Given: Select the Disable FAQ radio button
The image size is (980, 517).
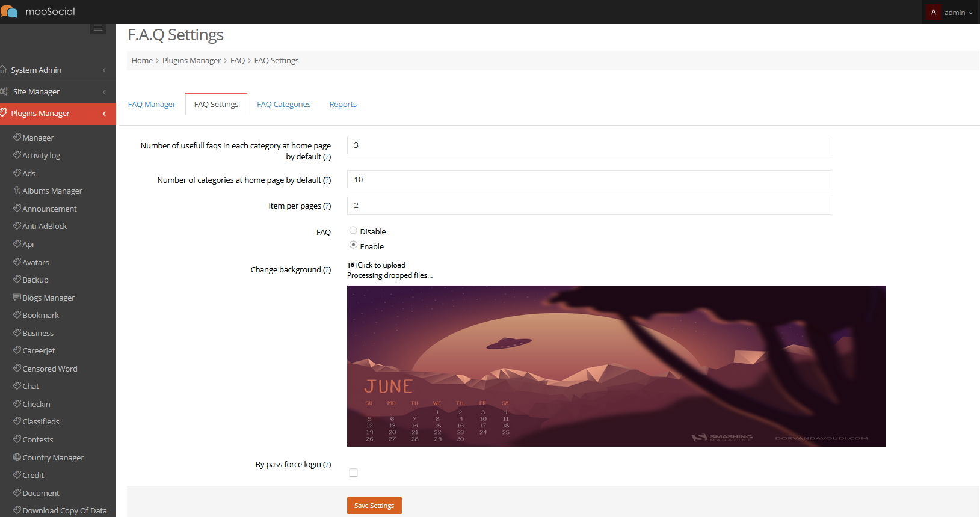Looking at the screenshot, I should pyautogui.click(x=353, y=230).
